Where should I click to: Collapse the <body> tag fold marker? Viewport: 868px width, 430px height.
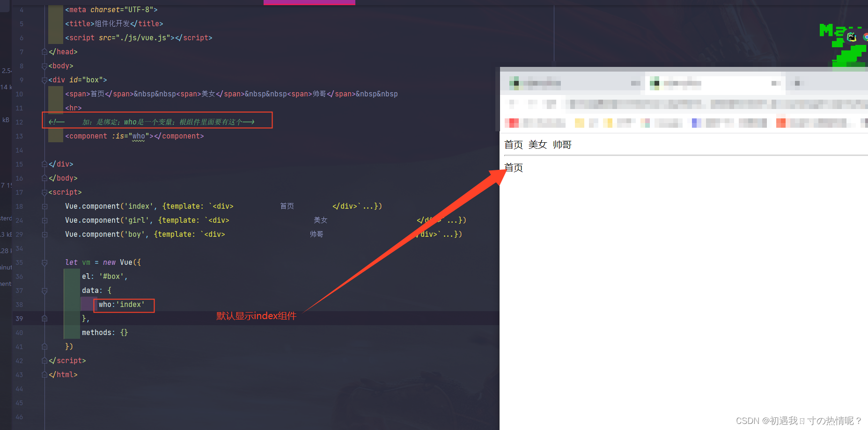[x=44, y=66]
